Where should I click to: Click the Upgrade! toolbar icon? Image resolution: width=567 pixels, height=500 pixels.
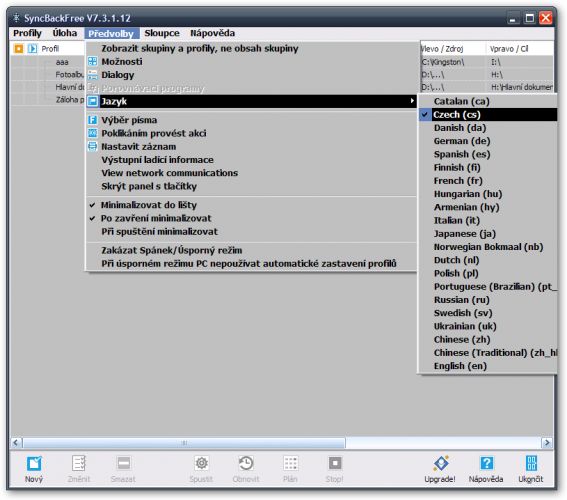point(441,463)
